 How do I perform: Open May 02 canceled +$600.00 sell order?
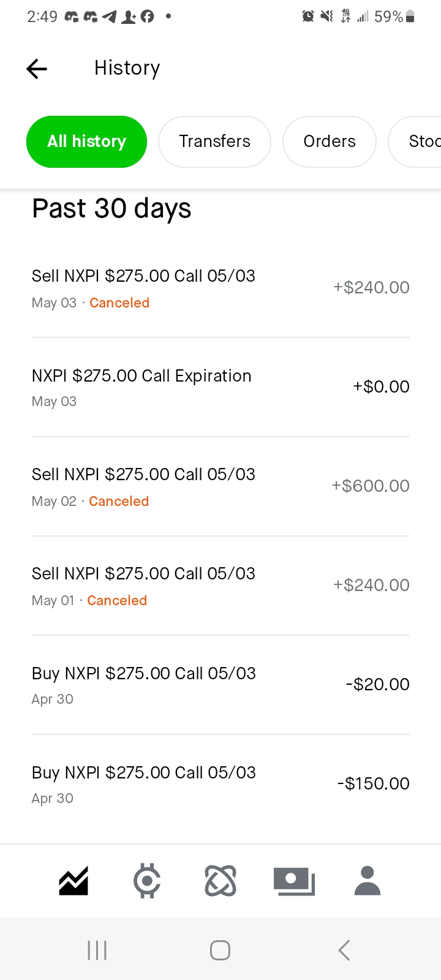pos(221,486)
